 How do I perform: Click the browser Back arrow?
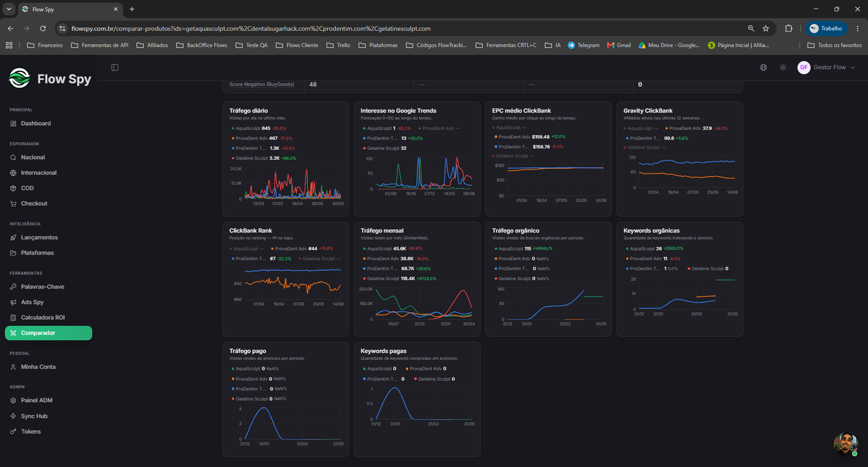coord(10,28)
